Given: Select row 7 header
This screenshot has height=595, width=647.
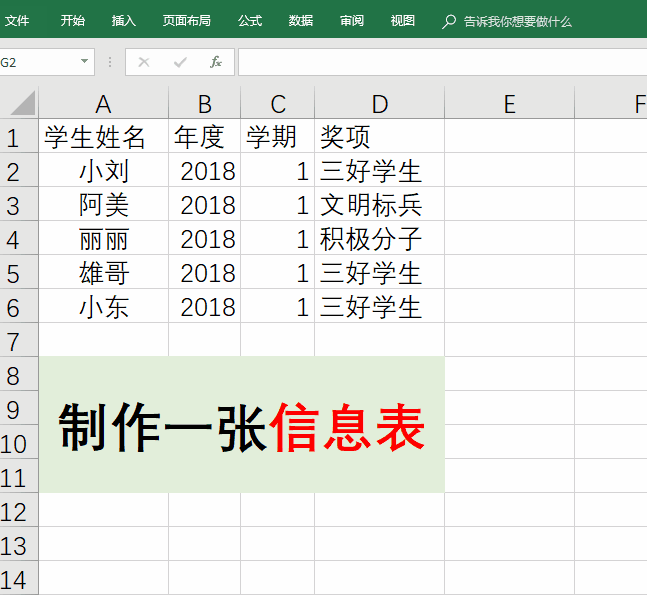Looking at the screenshot, I should click(x=19, y=340).
